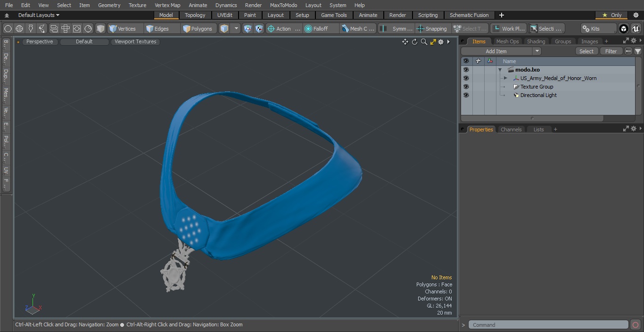This screenshot has width=644, height=332.
Task: Toggle Snapping on the toolbar
Action: pyautogui.click(x=432, y=29)
